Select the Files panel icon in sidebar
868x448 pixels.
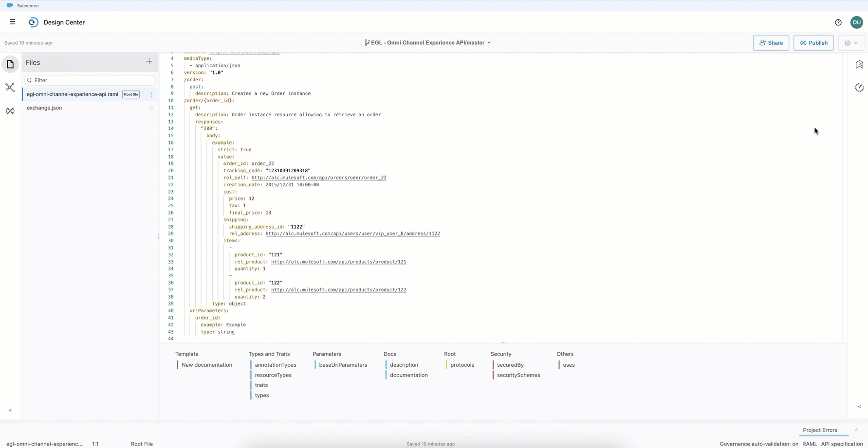(x=10, y=64)
